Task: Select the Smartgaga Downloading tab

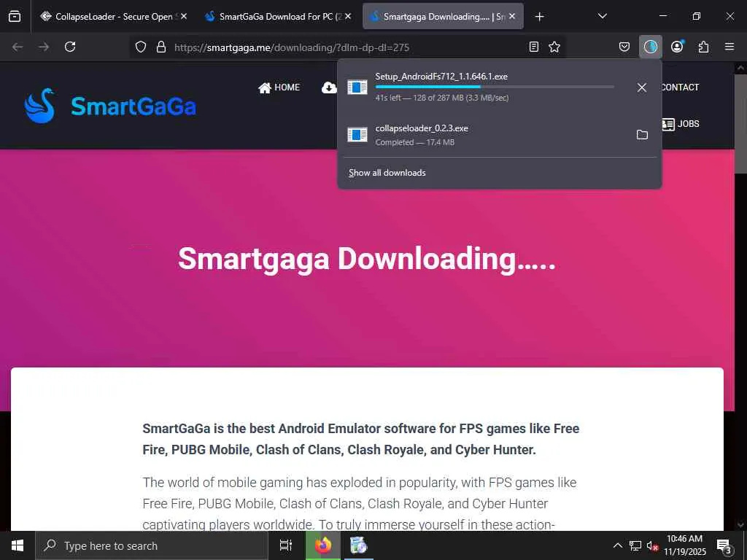Action: pos(443,16)
